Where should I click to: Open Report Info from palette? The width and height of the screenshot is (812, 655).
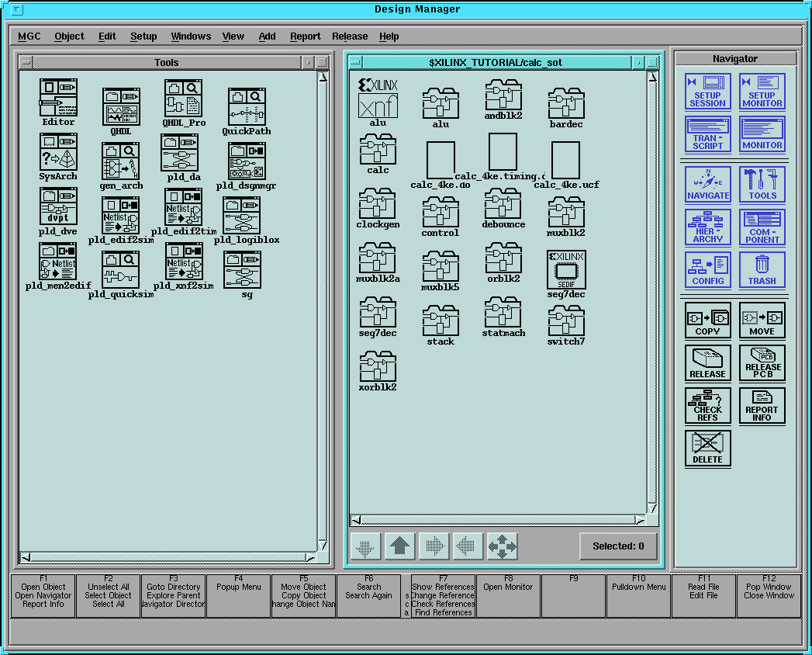coord(762,406)
